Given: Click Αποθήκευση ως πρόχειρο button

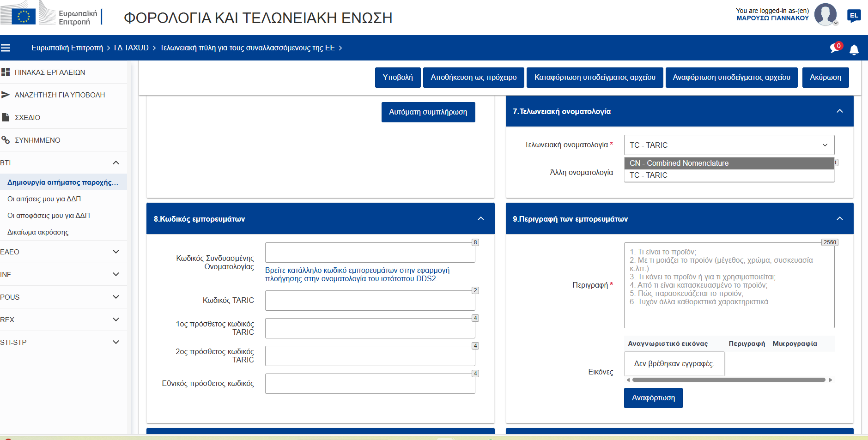Looking at the screenshot, I should click(473, 78).
